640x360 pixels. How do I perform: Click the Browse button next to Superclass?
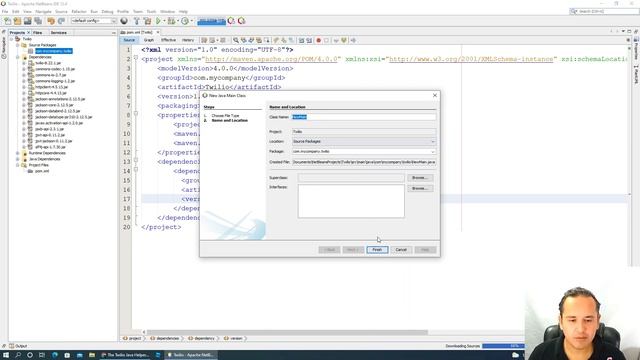420,178
